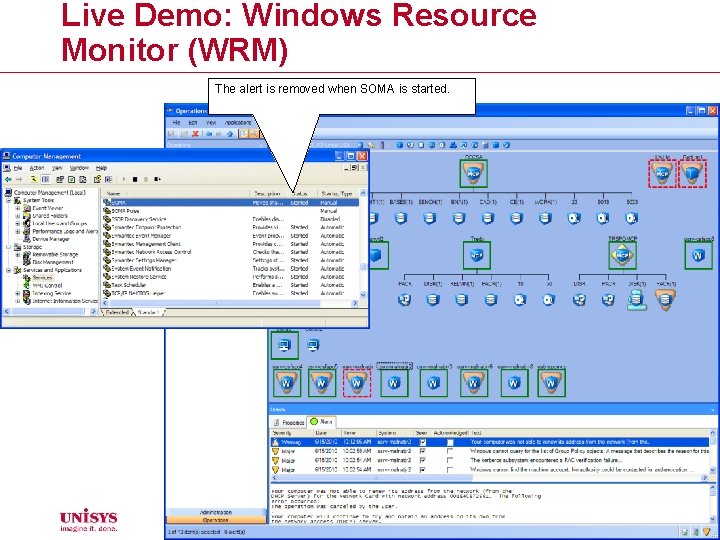The image size is (720, 540).
Task: Expand the Indexing Service tree node
Action: click(17, 293)
